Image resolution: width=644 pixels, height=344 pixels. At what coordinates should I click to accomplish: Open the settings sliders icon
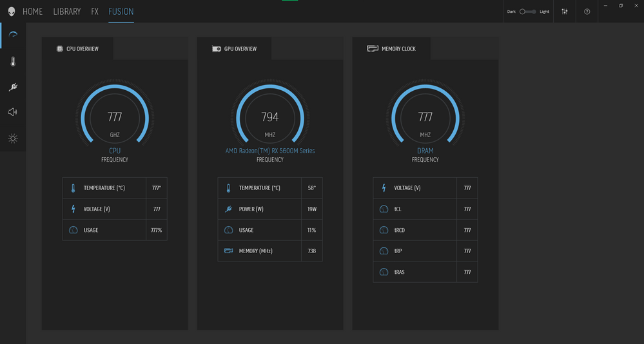click(565, 12)
